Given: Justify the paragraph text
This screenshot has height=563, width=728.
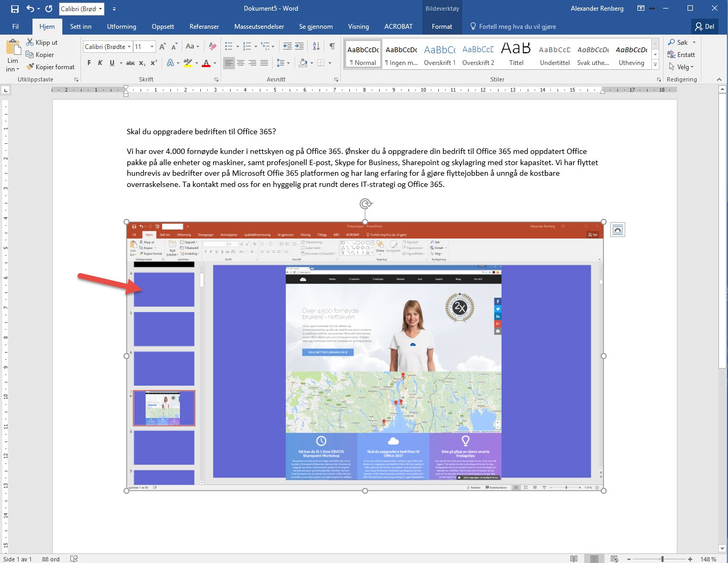Looking at the screenshot, I should tap(264, 63).
